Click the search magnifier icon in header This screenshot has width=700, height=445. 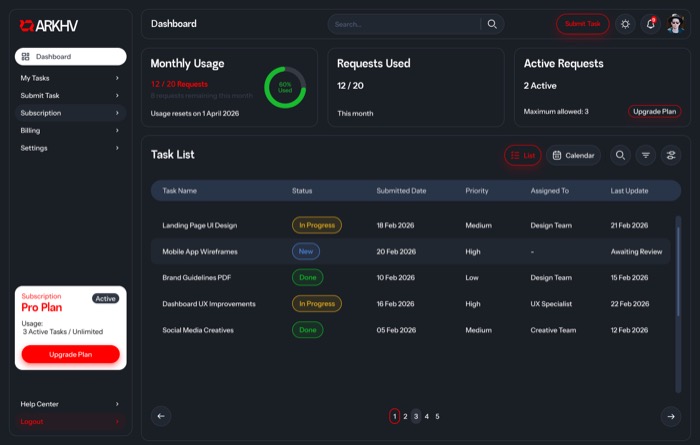click(492, 24)
